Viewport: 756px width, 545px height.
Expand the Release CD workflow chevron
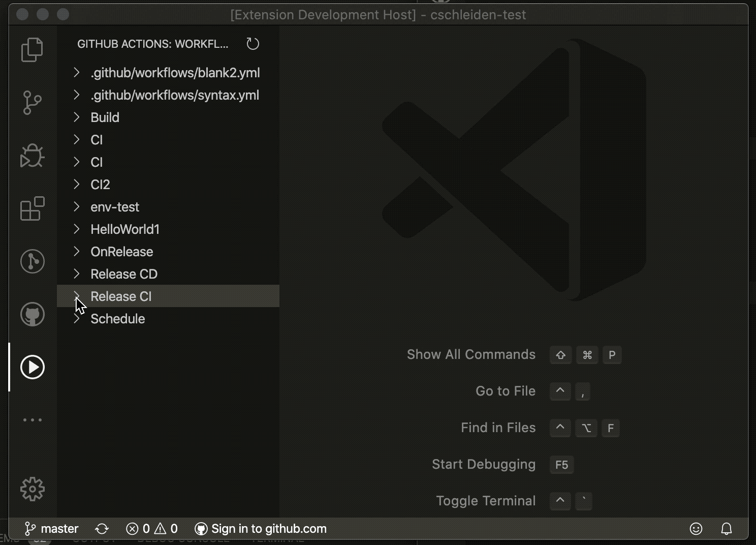(77, 274)
